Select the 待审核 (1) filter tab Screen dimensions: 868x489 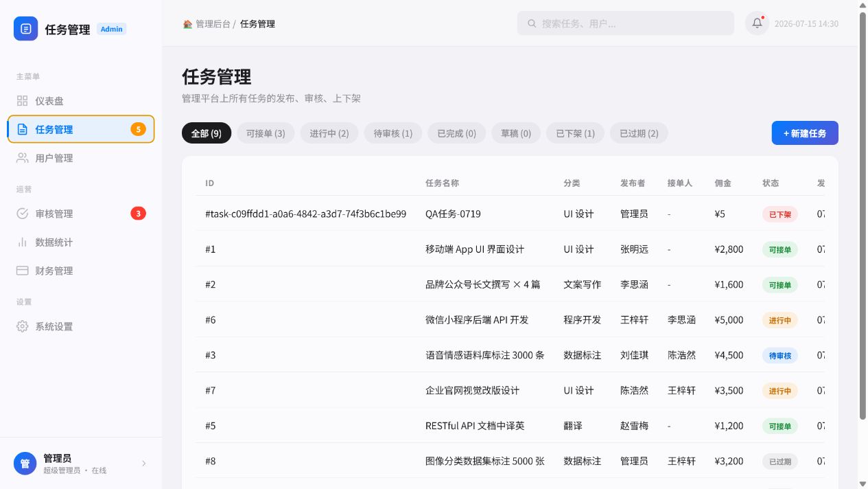click(x=393, y=133)
